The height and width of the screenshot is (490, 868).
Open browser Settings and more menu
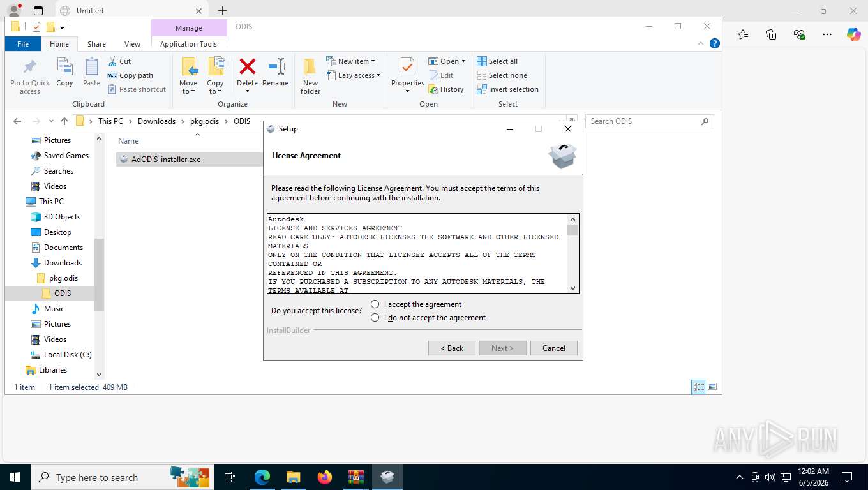[x=827, y=34]
